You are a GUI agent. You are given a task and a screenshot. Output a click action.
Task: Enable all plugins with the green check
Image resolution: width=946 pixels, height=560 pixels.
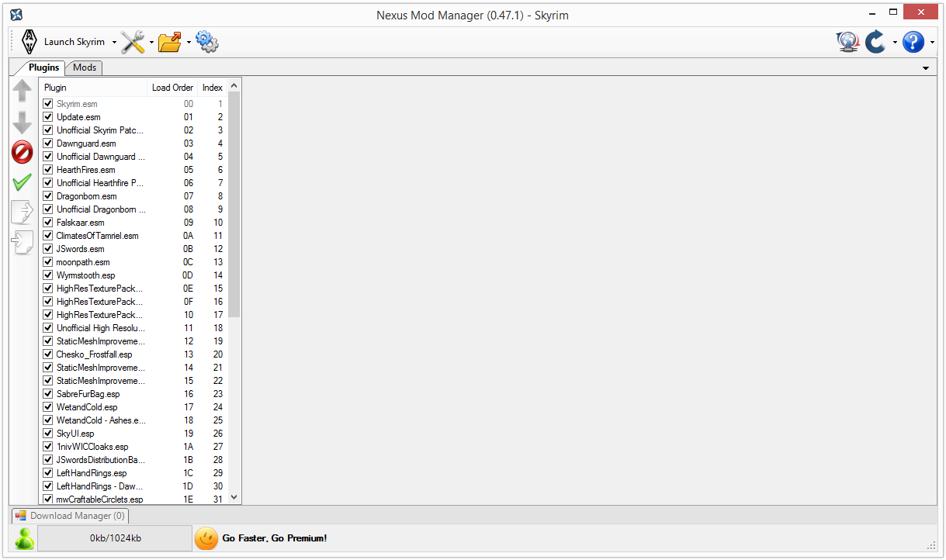(x=23, y=182)
